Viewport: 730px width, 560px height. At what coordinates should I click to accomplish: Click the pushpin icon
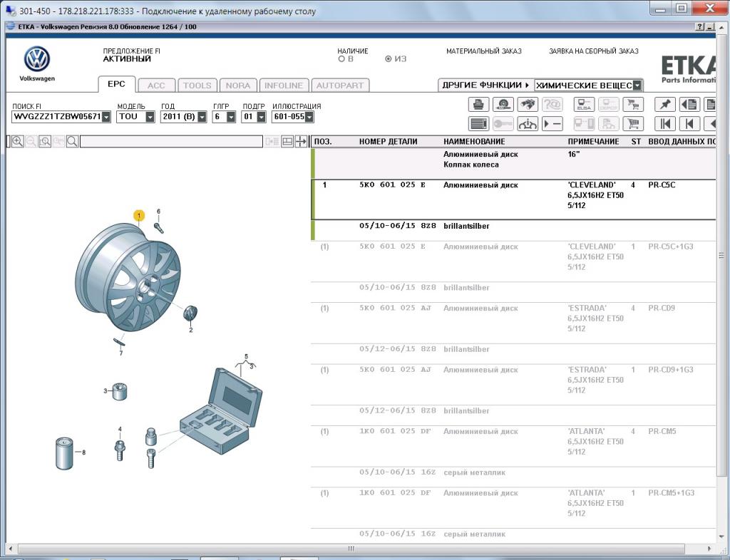point(665,105)
